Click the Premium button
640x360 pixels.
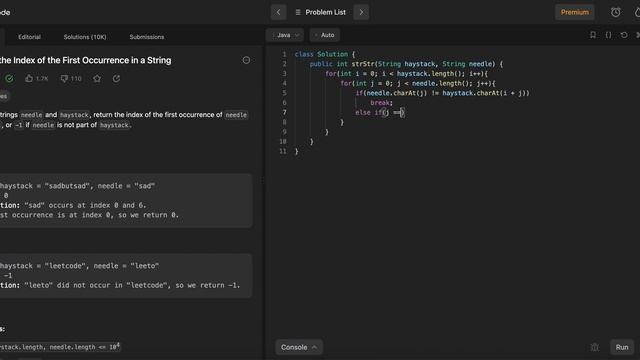pyautogui.click(x=574, y=12)
